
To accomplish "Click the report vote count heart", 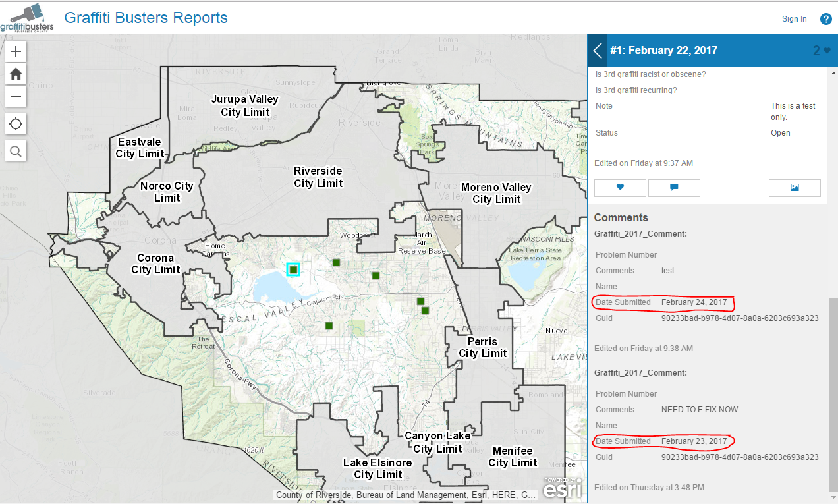I will (827, 51).
